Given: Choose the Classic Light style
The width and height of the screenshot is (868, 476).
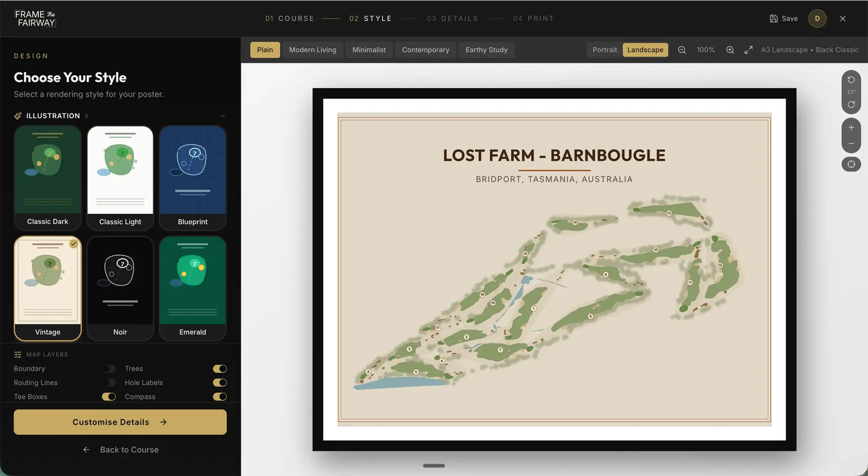Looking at the screenshot, I should click(120, 178).
